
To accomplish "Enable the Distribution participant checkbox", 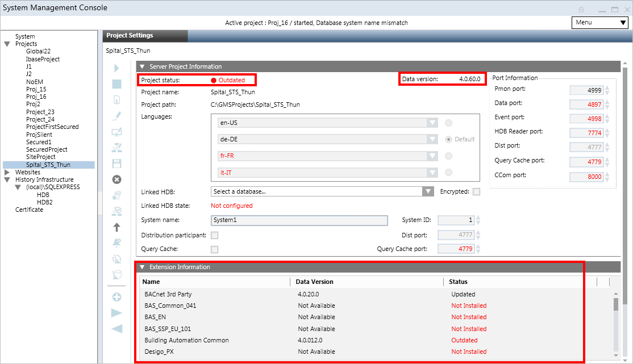I will [x=215, y=236].
